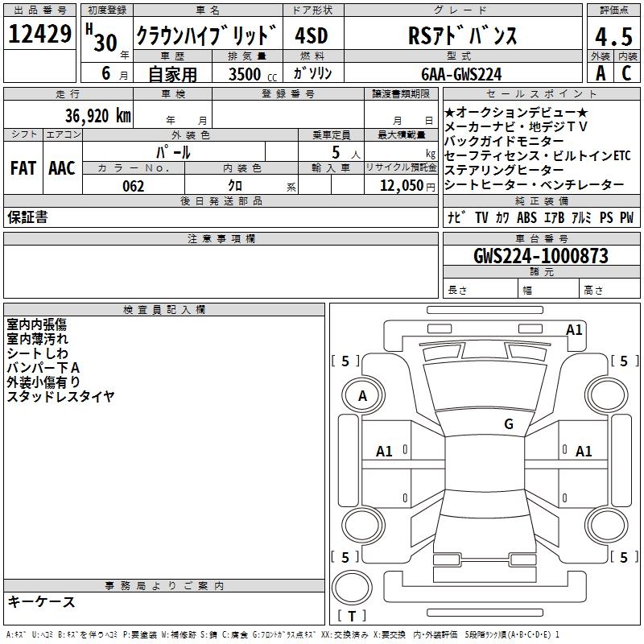Select the 4.5 evaluation score
644x644 pixels.
(x=613, y=35)
